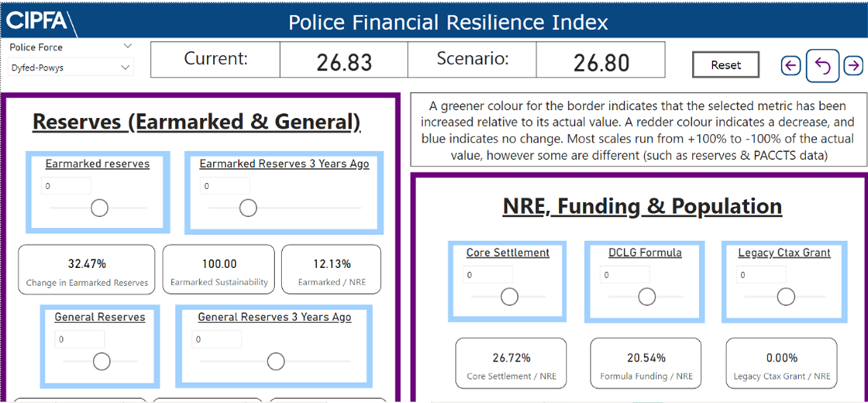The image size is (868, 403).
Task: Click the Core Settlement slider handle
Action: coord(509,297)
